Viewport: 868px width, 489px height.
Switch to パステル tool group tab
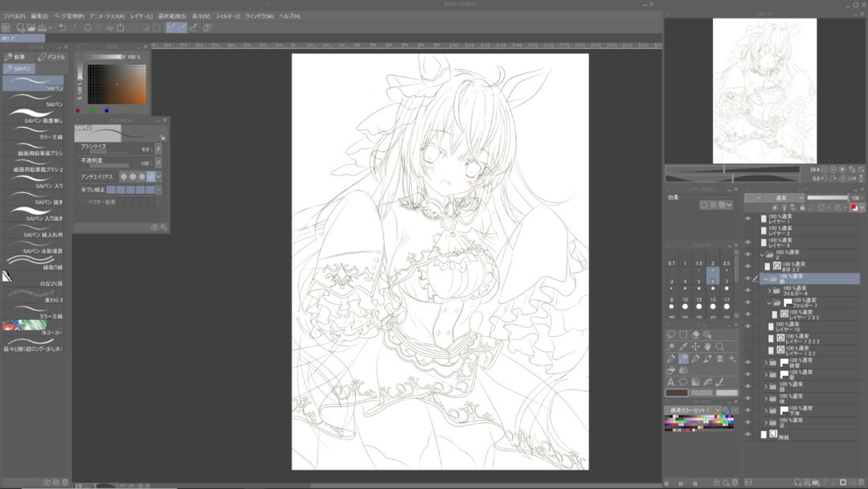(x=52, y=56)
